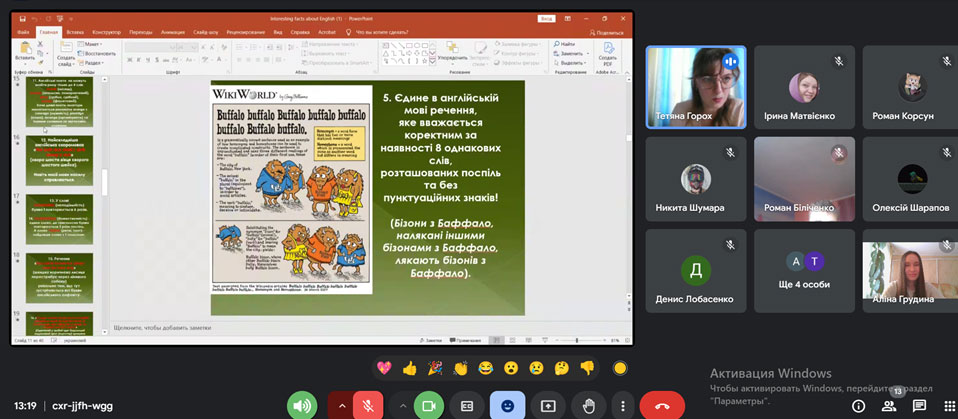Open the Файл tab in PowerPoint
This screenshot has width=958, height=419.
pos(24,32)
